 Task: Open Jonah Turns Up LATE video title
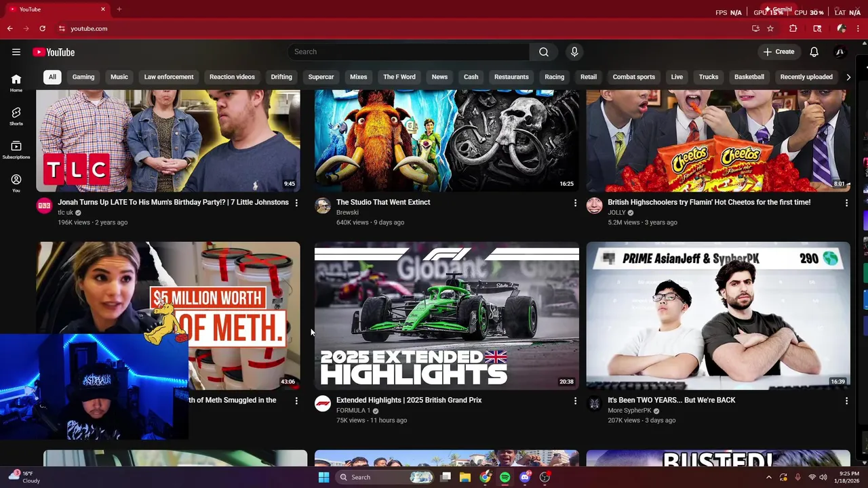click(x=173, y=203)
